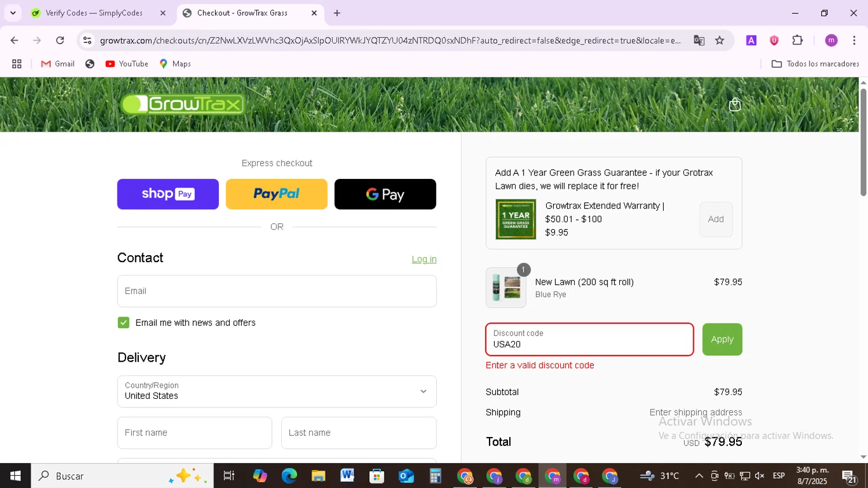Screen dimensions: 868x488
Task: Click the browser forward arrow
Action: click(x=37, y=41)
